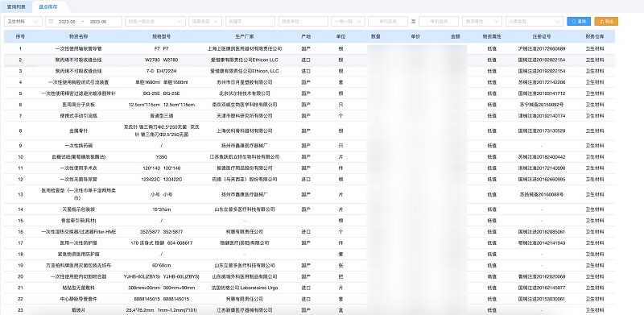Focus the 供货单位 input field

click(303, 22)
